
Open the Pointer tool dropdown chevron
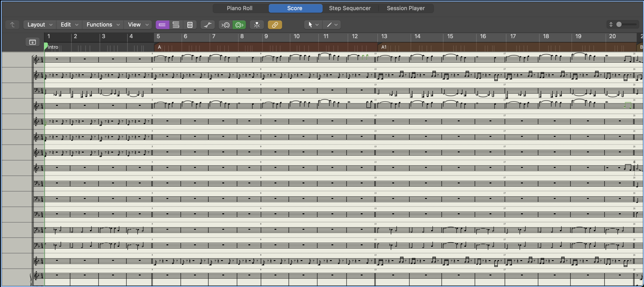coord(318,25)
